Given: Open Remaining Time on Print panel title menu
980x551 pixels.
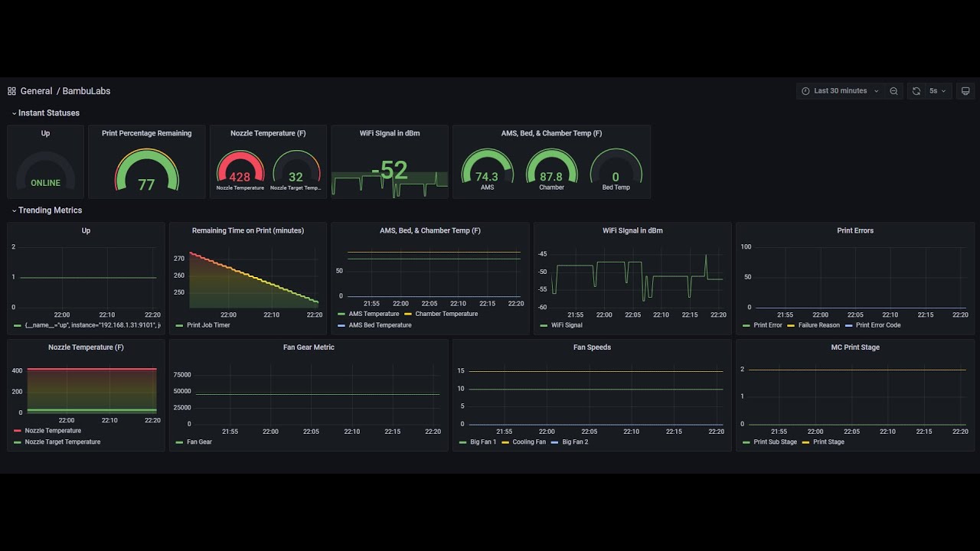Looking at the screenshot, I should click(248, 230).
